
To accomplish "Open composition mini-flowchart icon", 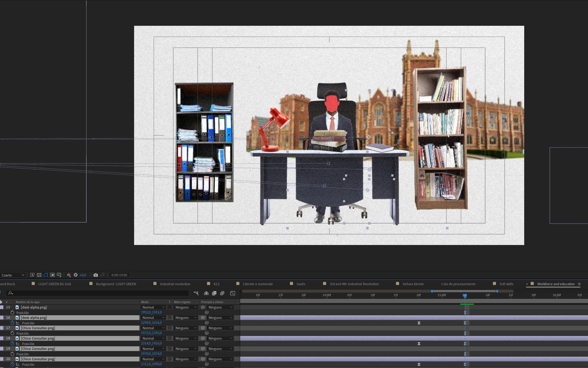I will [196, 293].
